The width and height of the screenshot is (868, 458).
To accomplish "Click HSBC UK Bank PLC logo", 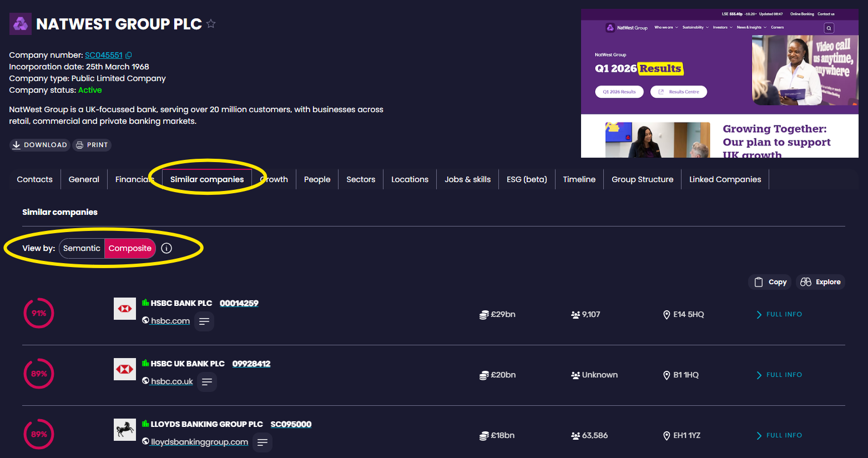I will [125, 369].
